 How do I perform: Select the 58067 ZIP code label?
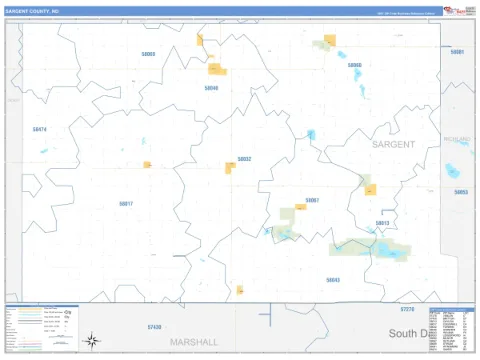[x=312, y=200]
